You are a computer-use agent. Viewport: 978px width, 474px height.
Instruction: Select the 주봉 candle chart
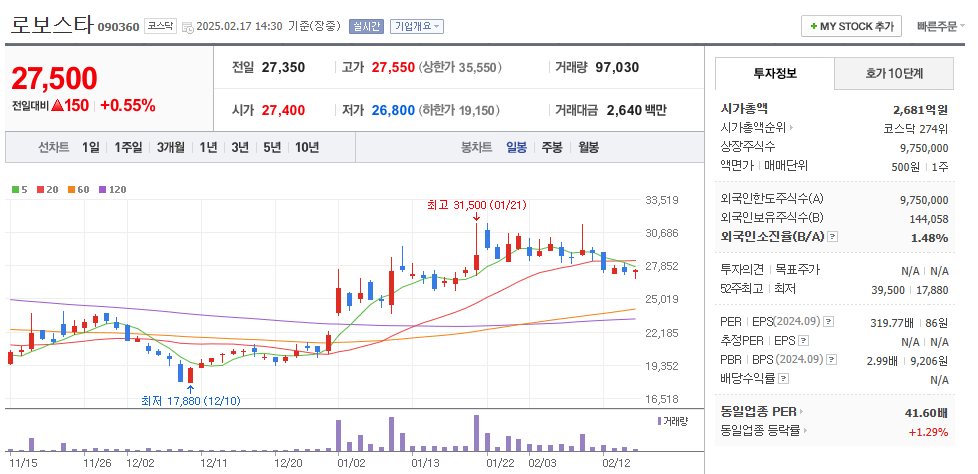552,148
